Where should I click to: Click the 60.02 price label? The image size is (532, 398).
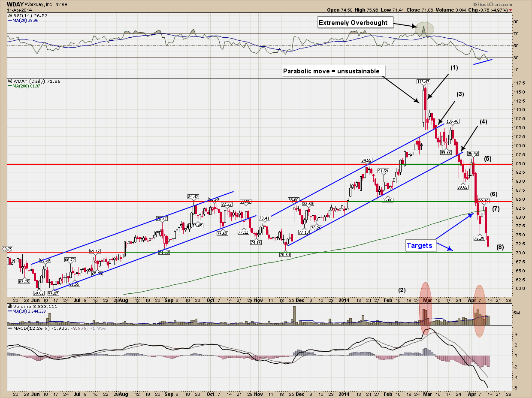point(39,293)
